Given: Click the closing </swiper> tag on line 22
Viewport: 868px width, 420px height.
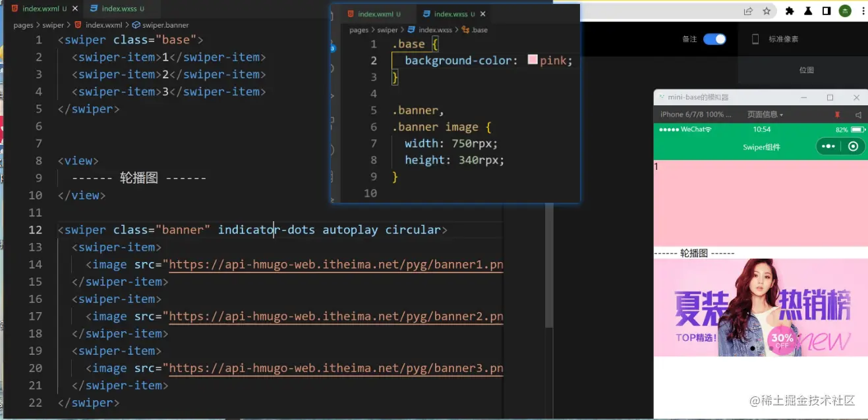Looking at the screenshot, I should point(88,403).
